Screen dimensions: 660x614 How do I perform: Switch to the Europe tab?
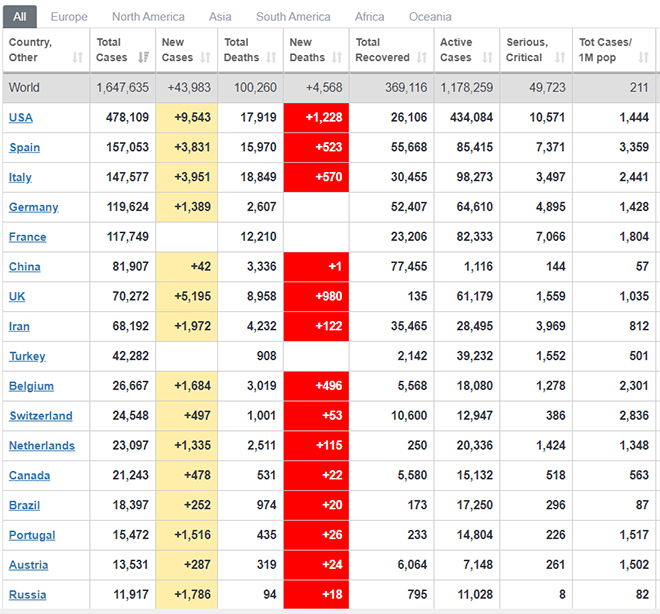click(x=69, y=17)
